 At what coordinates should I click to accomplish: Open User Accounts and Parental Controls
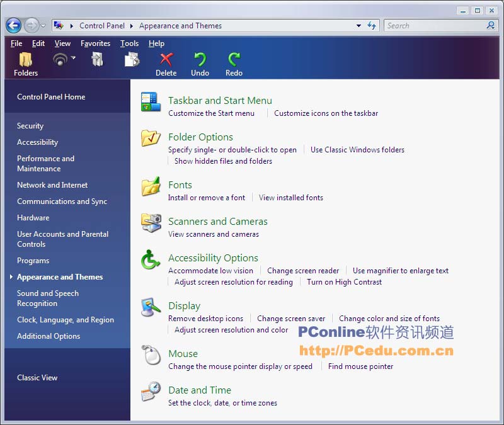coord(62,239)
